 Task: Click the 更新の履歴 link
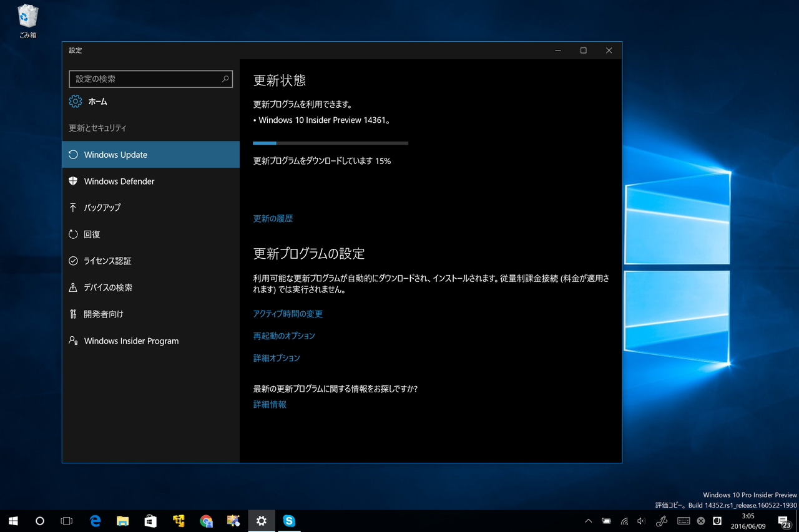coord(273,218)
